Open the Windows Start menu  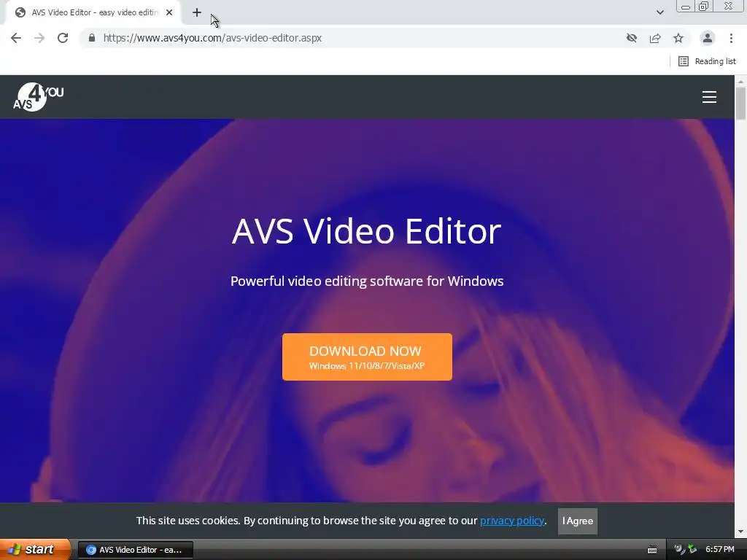tap(34, 550)
